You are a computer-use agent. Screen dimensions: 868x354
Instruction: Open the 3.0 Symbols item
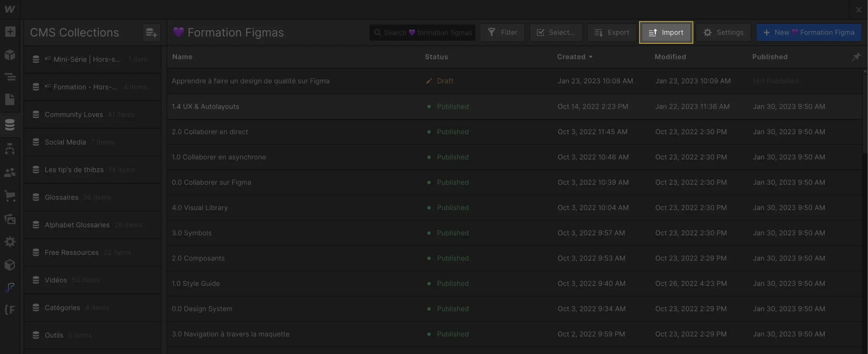pyautogui.click(x=514, y=233)
